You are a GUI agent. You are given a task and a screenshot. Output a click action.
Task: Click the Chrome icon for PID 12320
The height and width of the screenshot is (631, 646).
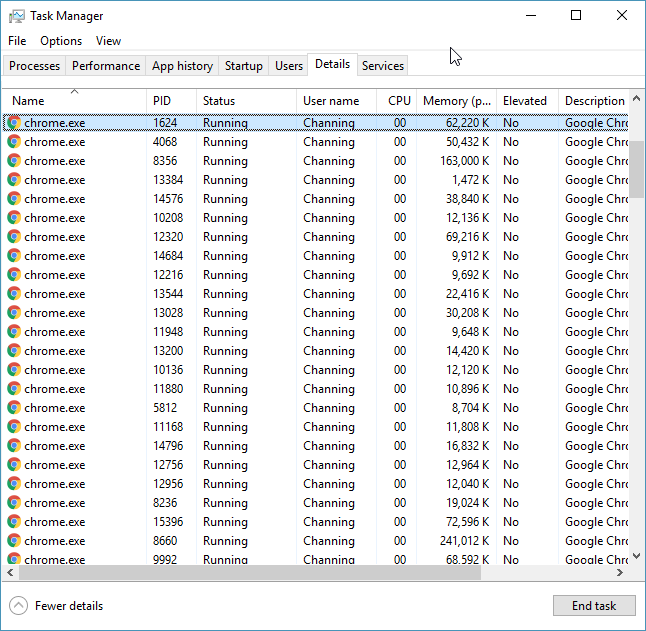(x=14, y=236)
